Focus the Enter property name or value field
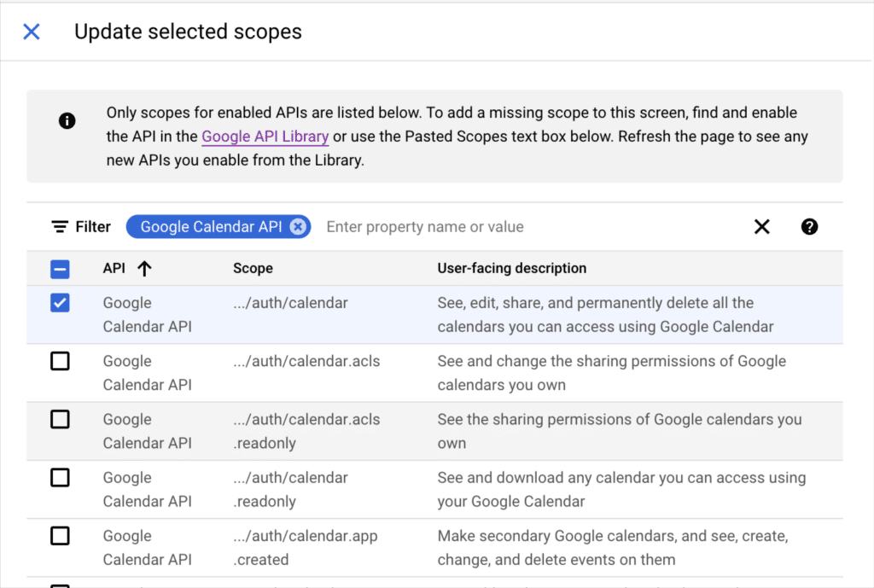The height and width of the screenshot is (588, 874). (x=512, y=227)
